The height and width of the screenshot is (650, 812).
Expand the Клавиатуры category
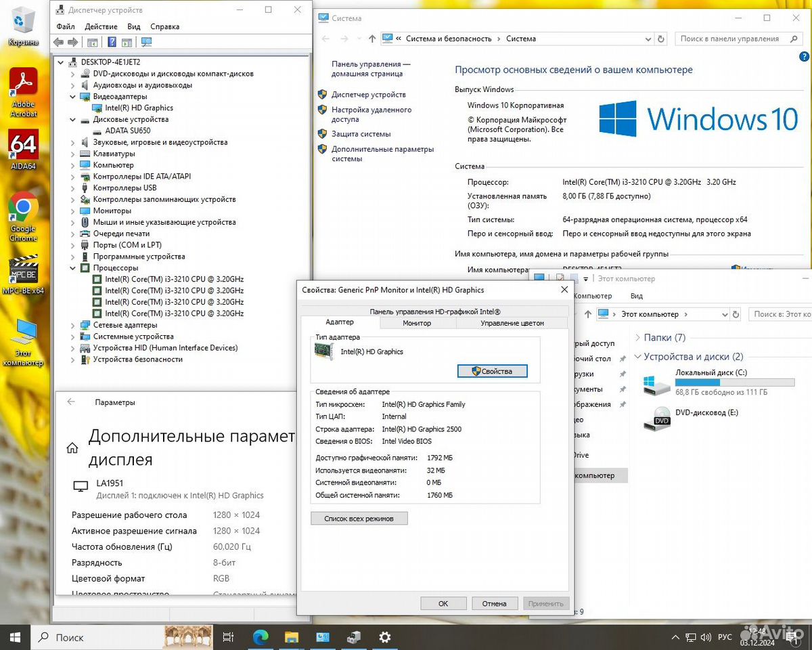pos(73,154)
